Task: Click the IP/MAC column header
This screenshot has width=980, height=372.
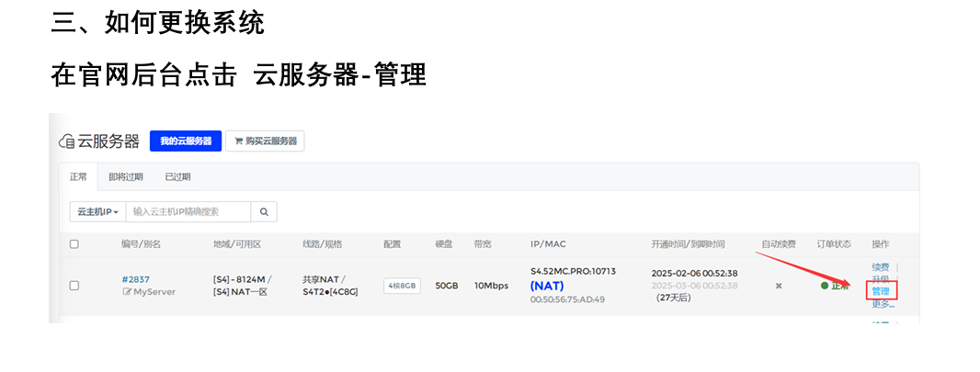Action: (548, 244)
